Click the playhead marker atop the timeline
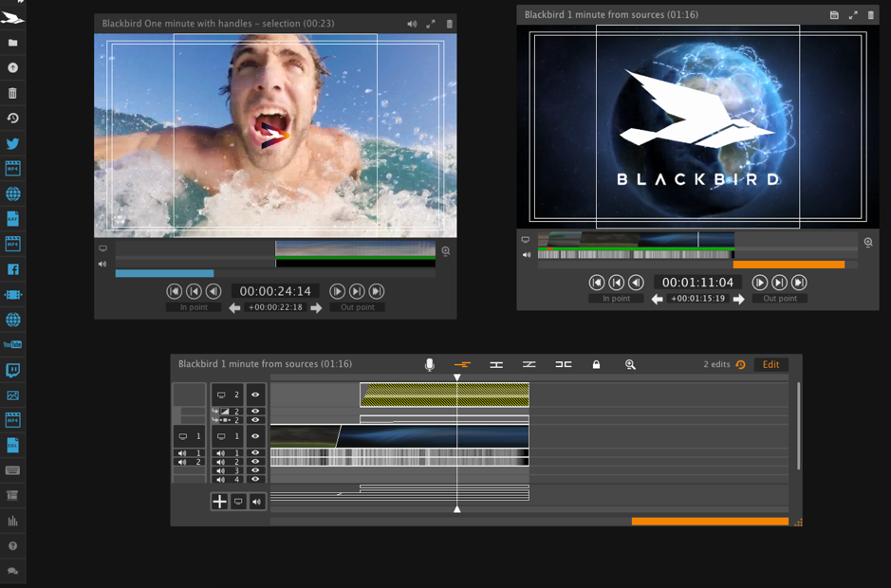The width and height of the screenshot is (891, 588). (456, 377)
